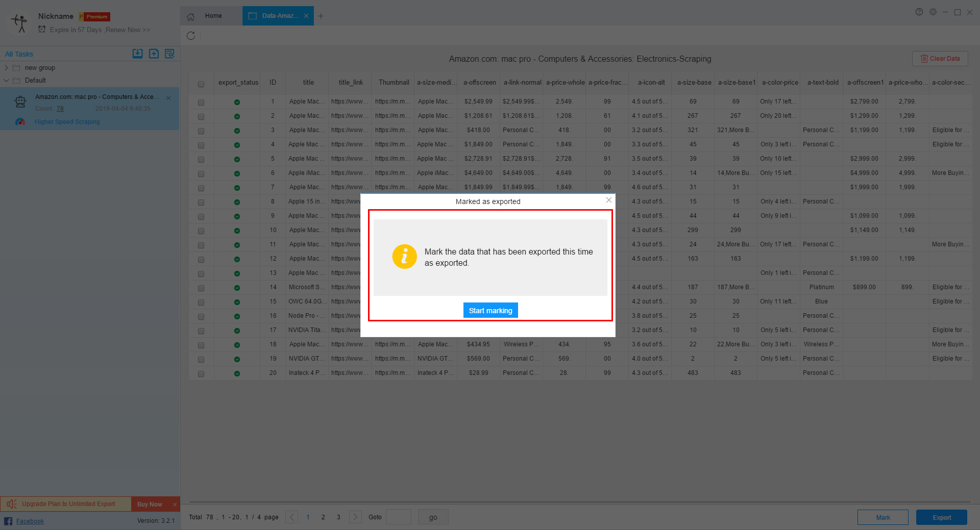Viewport: 980px width, 530px height.
Task: Dismiss the upgrade plan banner
Action: pos(175,504)
